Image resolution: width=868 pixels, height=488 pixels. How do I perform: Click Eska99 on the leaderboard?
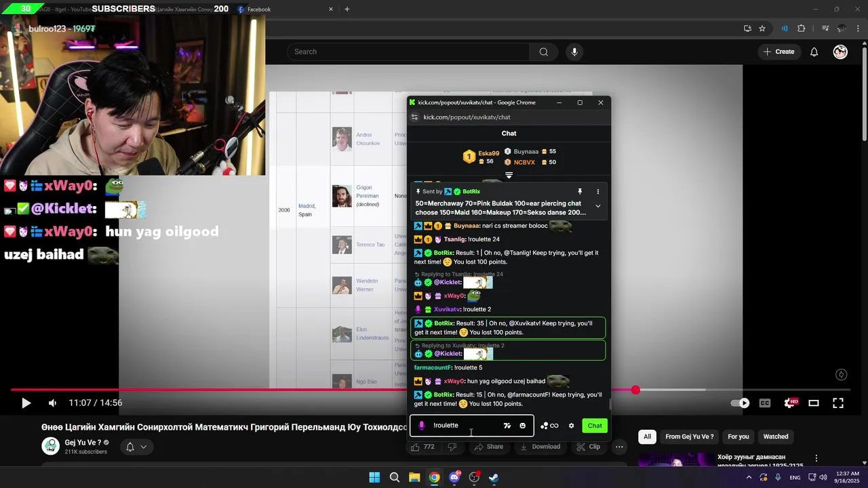point(488,153)
